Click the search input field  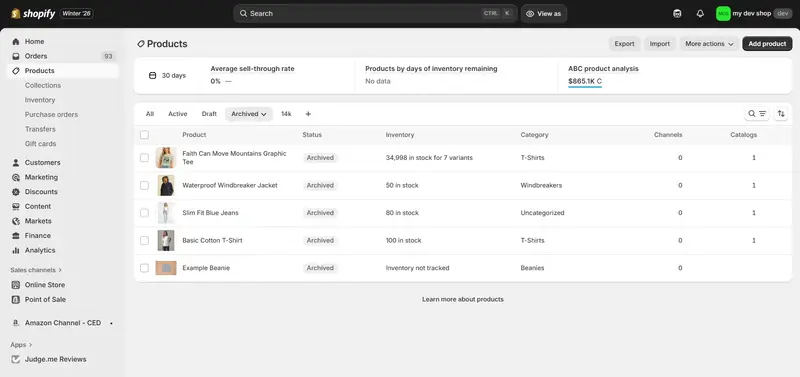click(375, 14)
